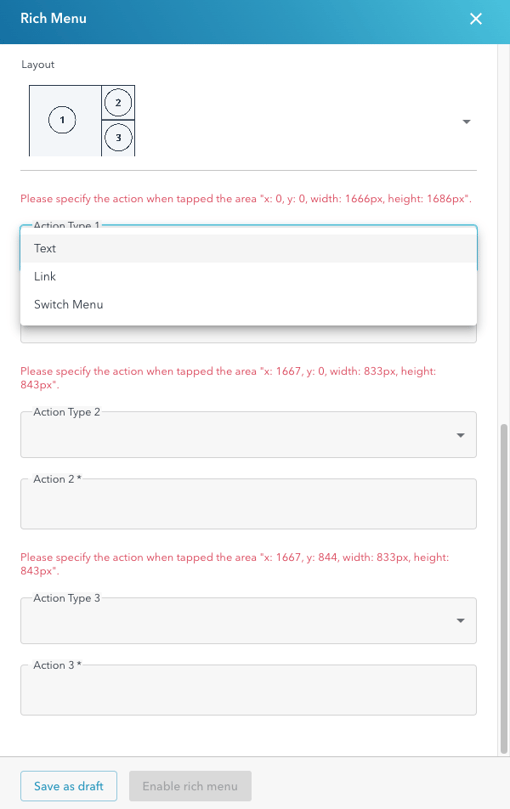Expand the Action Type 2 dropdown arrow
The height and width of the screenshot is (809, 510).
point(461,435)
